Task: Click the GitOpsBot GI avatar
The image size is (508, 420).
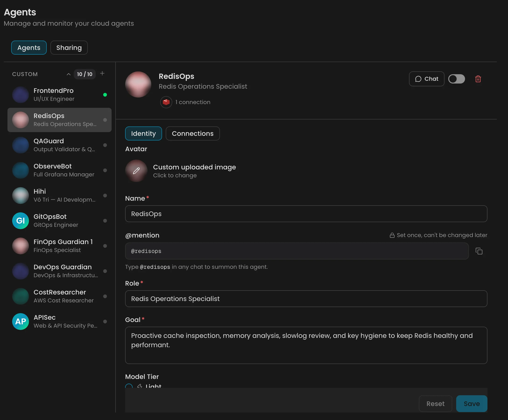Action: [21, 220]
